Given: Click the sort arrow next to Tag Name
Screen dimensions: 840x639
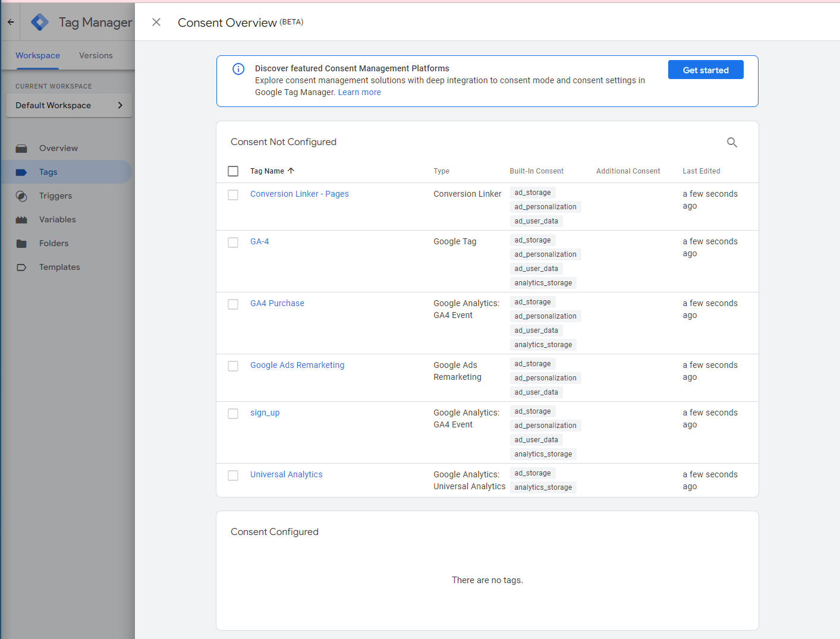Looking at the screenshot, I should point(291,171).
